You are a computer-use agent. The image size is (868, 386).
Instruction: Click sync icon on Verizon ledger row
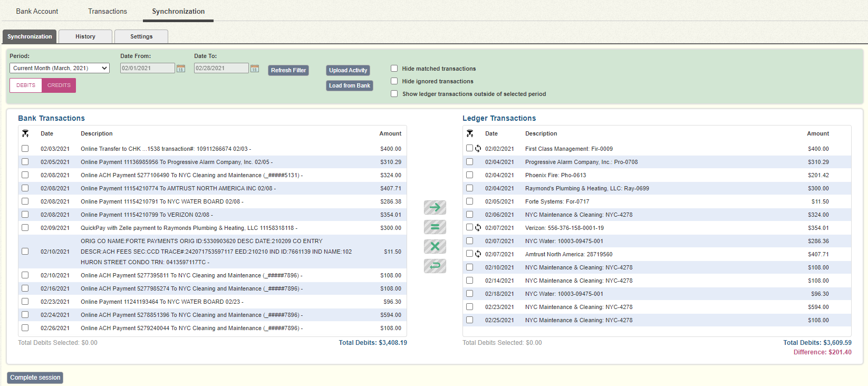(478, 228)
